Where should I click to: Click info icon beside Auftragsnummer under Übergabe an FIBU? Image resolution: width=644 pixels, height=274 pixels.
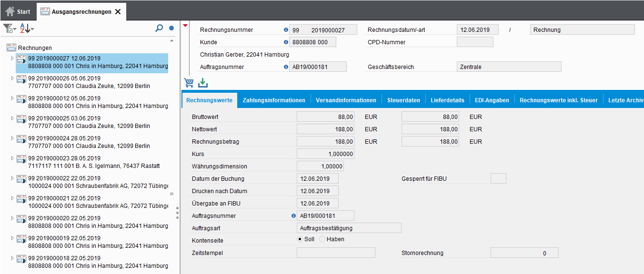[x=293, y=215]
